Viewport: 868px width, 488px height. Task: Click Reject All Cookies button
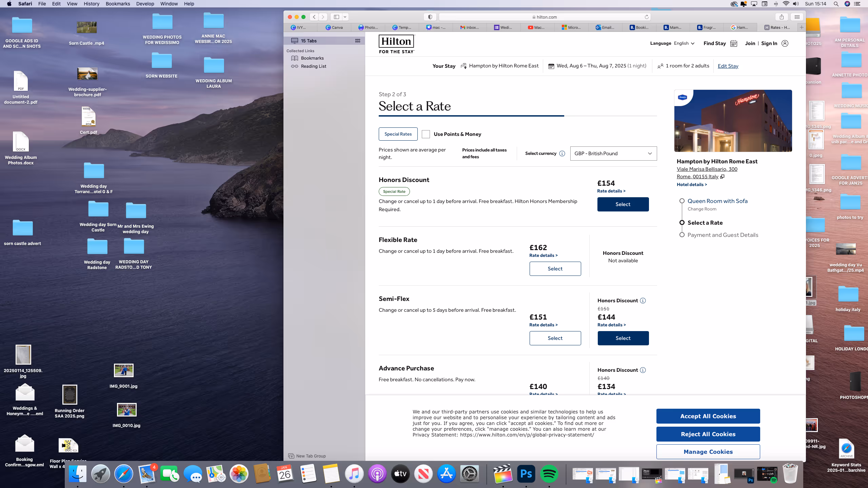point(708,434)
